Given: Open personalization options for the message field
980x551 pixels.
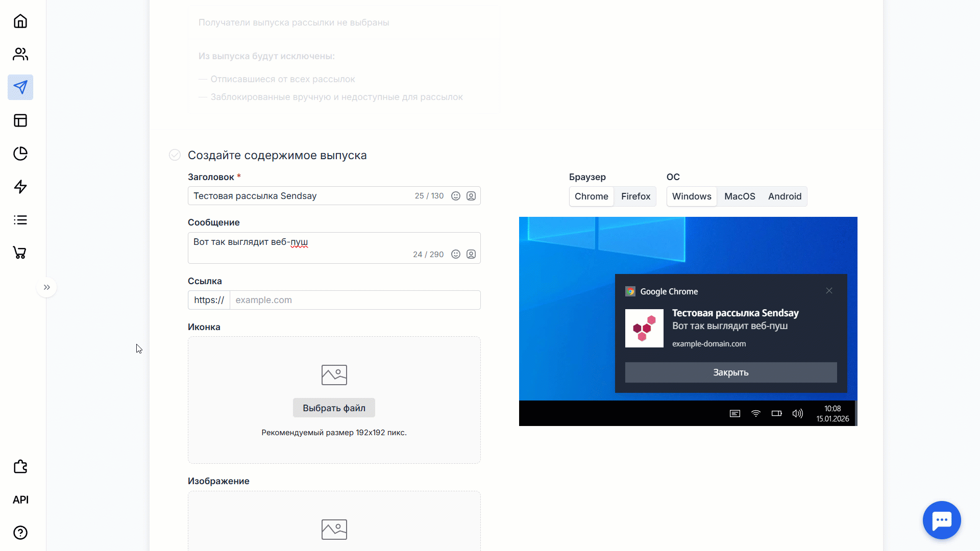Looking at the screenshot, I should tap(471, 254).
